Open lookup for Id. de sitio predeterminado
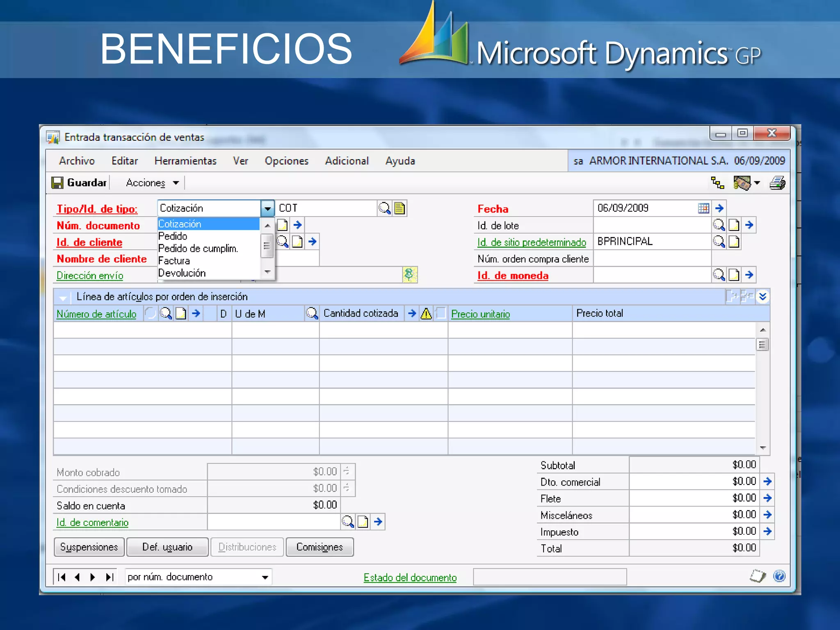 (719, 242)
